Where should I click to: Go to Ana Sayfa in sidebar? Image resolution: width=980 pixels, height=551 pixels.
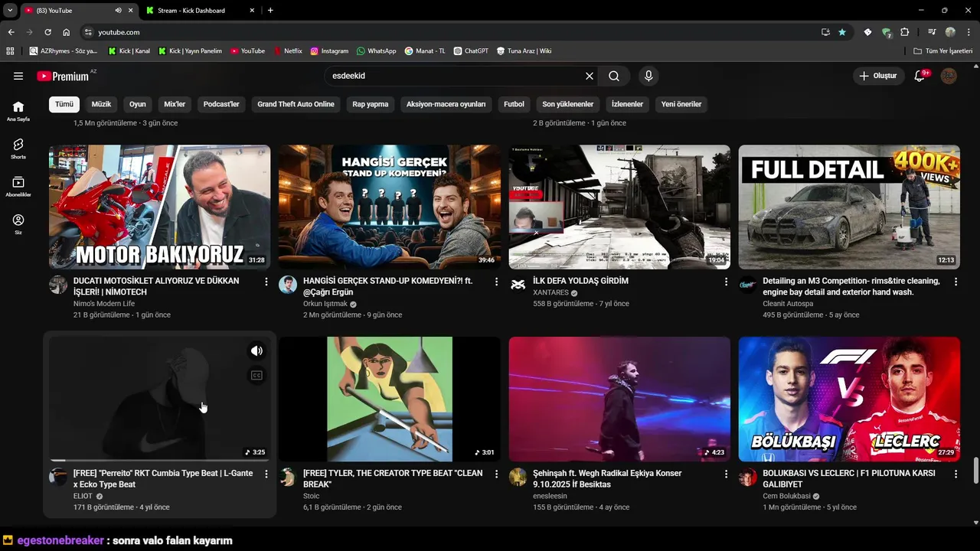18,111
